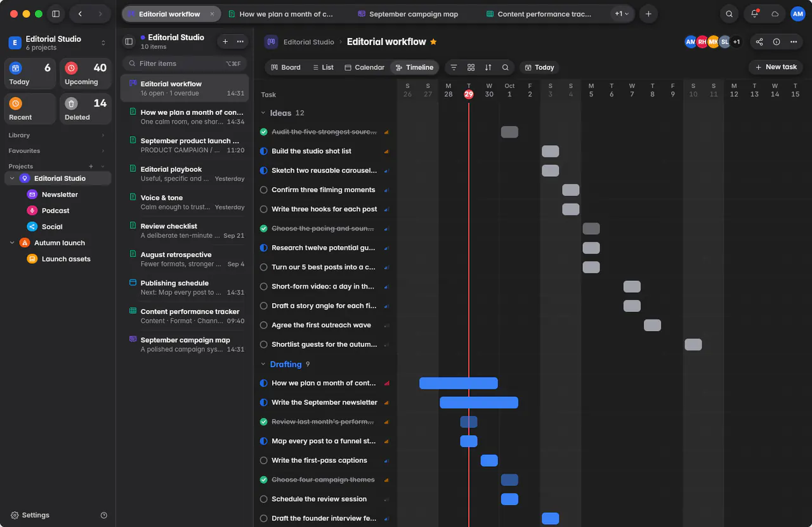Open help at the sidebar bottom
The width and height of the screenshot is (812, 527).
point(104,515)
